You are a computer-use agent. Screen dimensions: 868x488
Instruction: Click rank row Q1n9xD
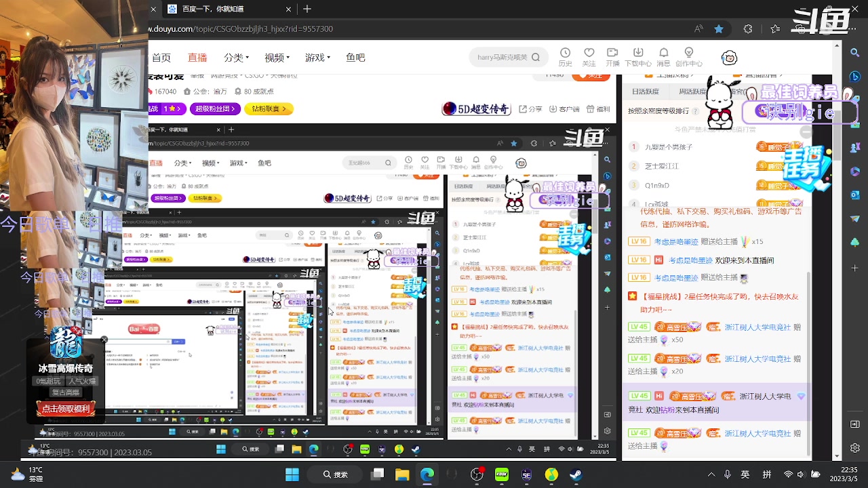coord(715,184)
